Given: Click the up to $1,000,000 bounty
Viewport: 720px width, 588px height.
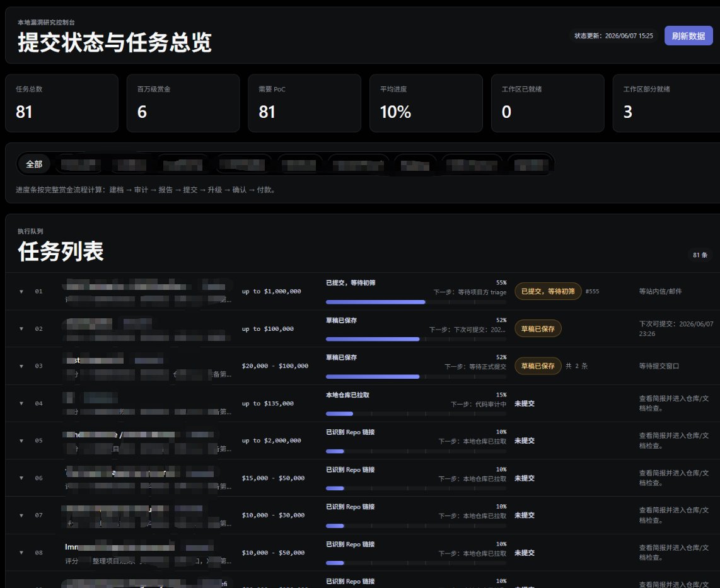Looking at the screenshot, I should [271, 291].
